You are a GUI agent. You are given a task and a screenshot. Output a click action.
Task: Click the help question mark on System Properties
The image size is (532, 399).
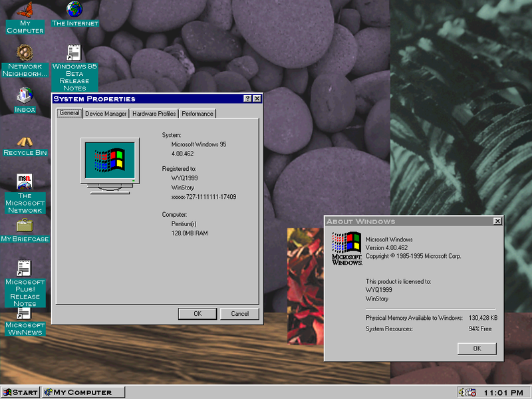[x=247, y=98]
